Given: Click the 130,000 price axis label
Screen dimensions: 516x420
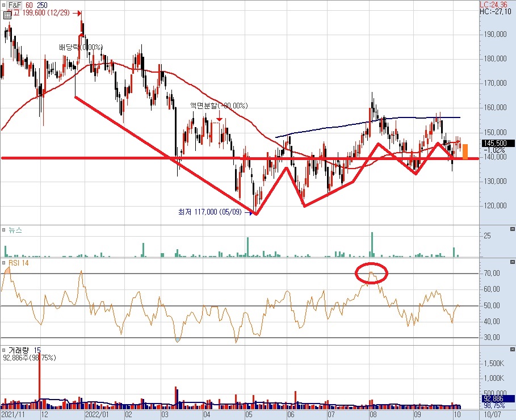Looking at the screenshot, I should [x=495, y=181].
